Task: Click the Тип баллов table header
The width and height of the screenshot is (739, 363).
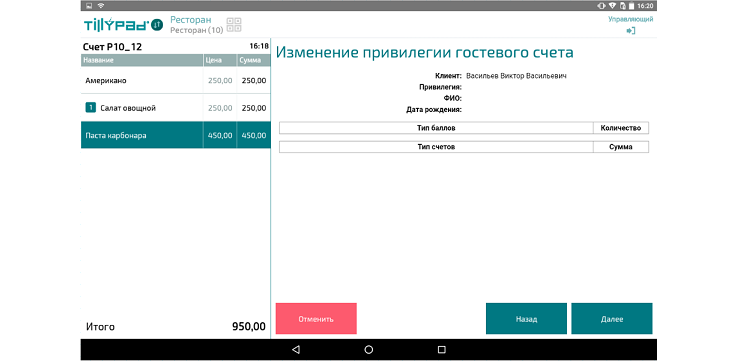Action: 436,128
